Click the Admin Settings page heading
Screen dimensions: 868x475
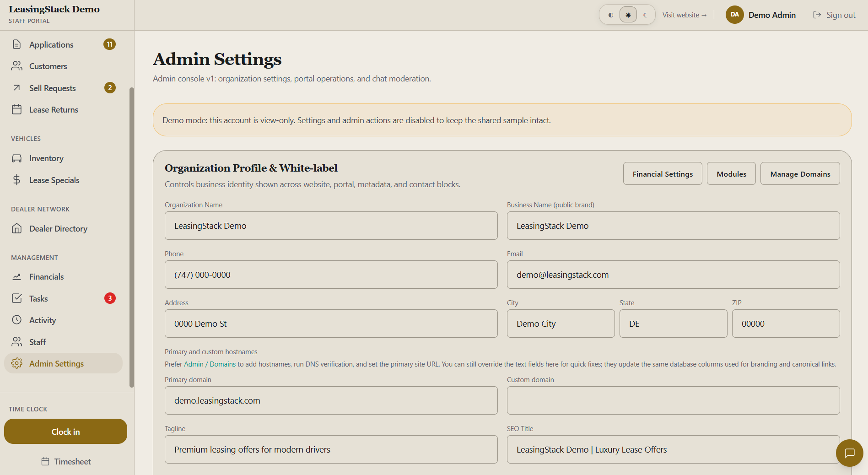pyautogui.click(x=217, y=59)
